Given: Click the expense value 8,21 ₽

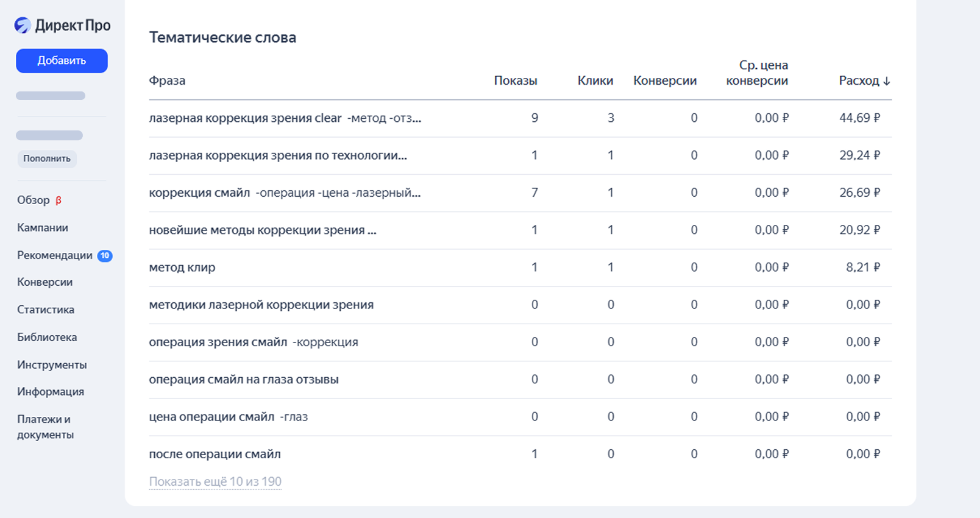Looking at the screenshot, I should [x=863, y=267].
